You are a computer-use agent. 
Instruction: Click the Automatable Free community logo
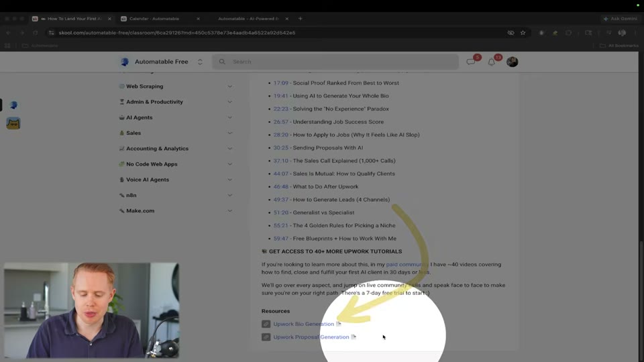coord(125,62)
